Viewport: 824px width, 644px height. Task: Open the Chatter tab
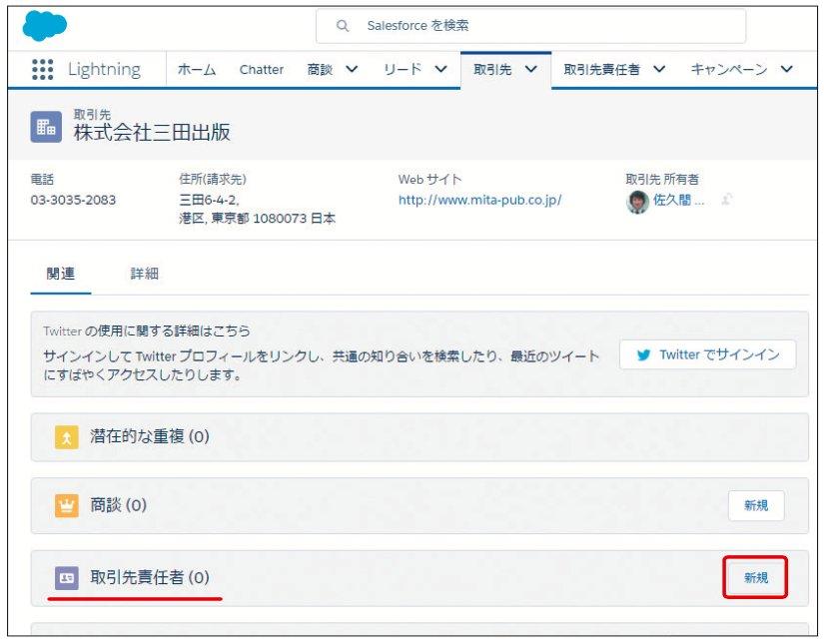[261, 69]
